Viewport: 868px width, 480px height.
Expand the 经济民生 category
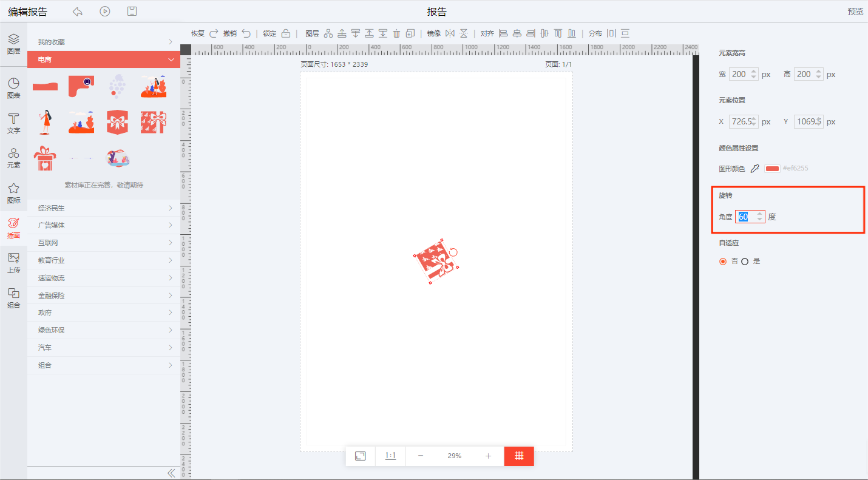click(x=104, y=208)
